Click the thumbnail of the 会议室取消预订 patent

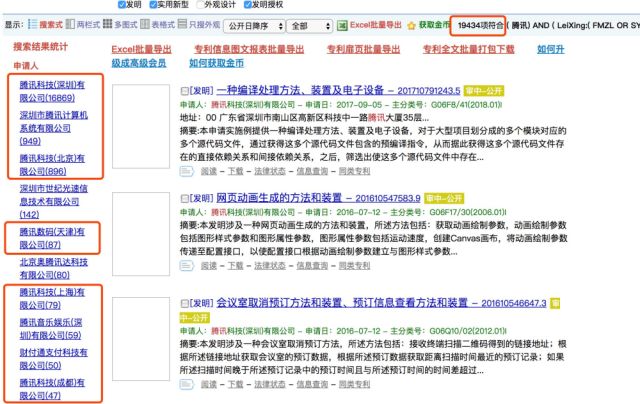point(141,339)
